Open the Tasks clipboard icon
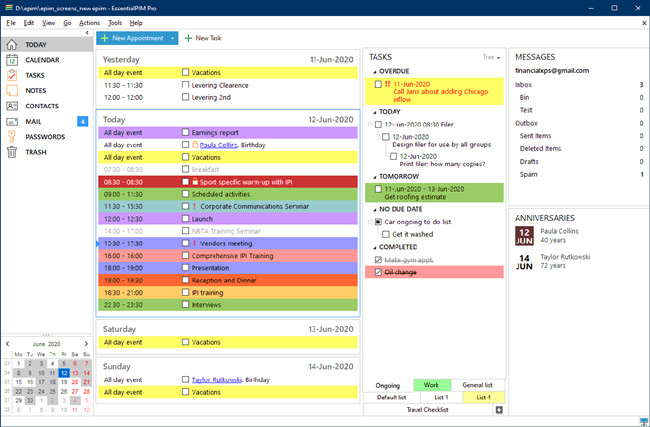Viewport: 650px width, 427px height. point(12,75)
